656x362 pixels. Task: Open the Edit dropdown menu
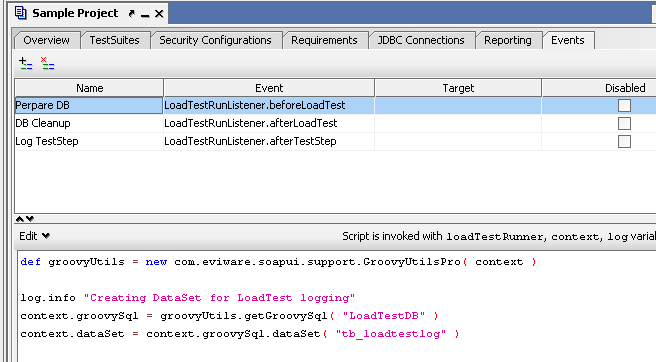34,236
